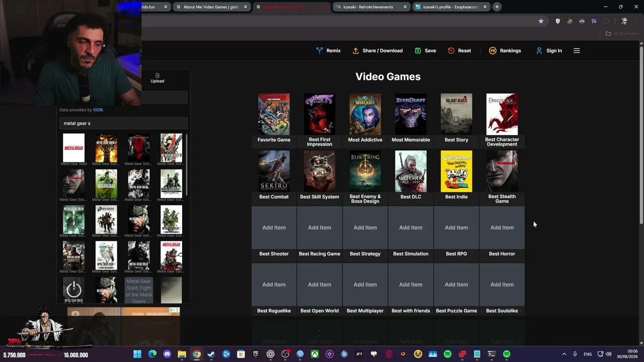Viewport: 644px width, 362px height.
Task: Add an item for Best Racing Game
Action: tap(319, 228)
